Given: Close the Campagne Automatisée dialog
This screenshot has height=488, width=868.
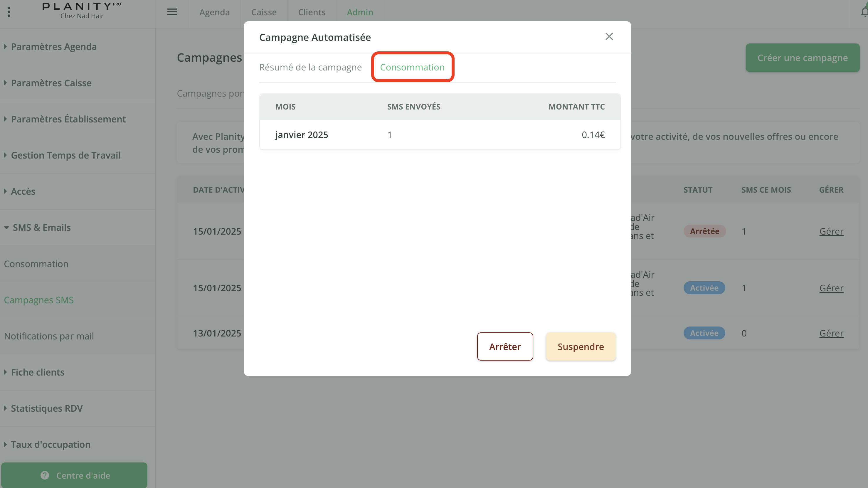Looking at the screenshot, I should point(609,36).
